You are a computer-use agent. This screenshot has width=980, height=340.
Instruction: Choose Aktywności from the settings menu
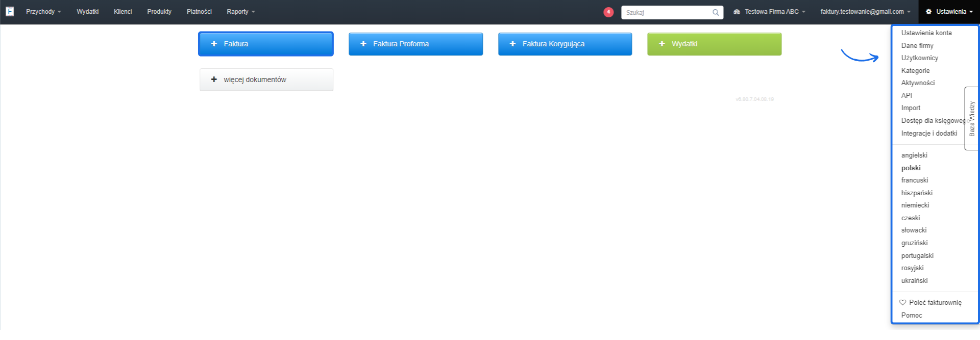click(x=918, y=83)
